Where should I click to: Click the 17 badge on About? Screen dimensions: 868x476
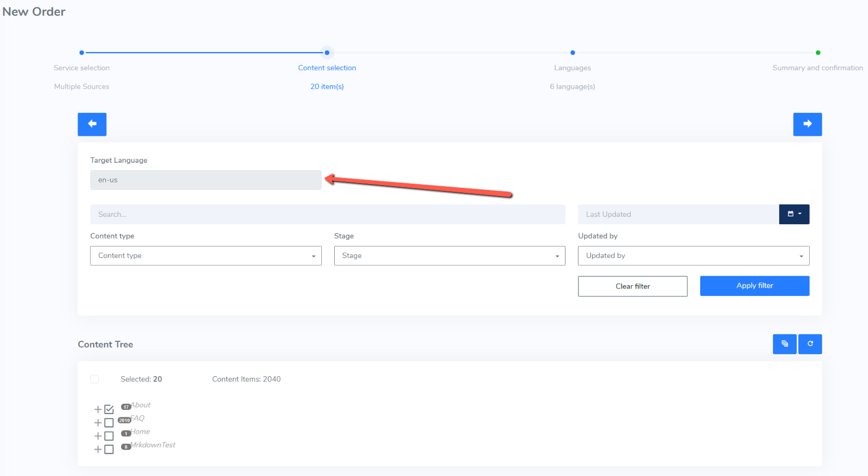(x=126, y=407)
